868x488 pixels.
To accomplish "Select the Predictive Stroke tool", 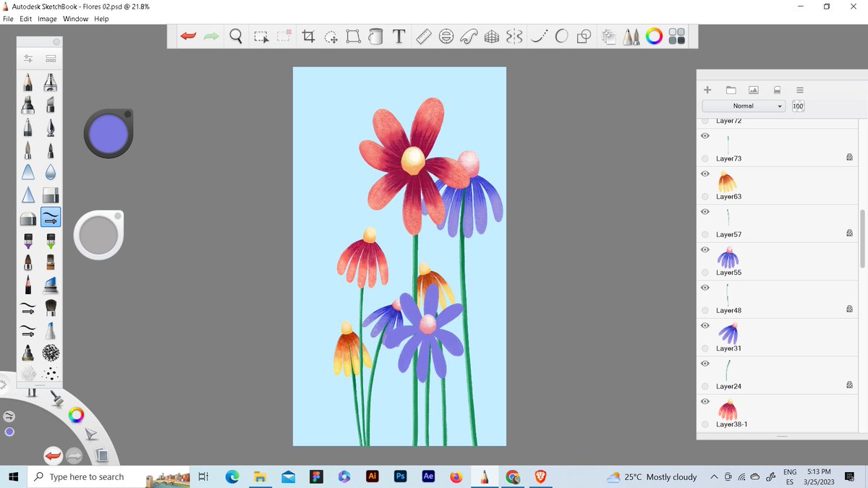I will point(562,36).
